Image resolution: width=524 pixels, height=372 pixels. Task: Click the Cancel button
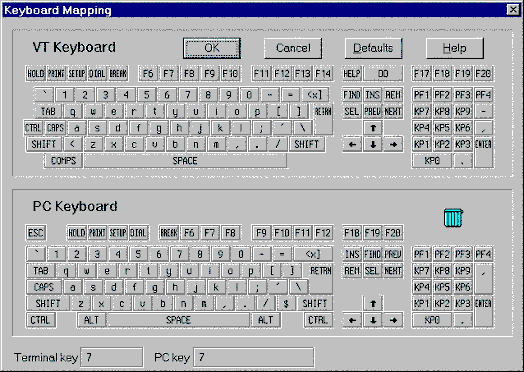tap(293, 48)
